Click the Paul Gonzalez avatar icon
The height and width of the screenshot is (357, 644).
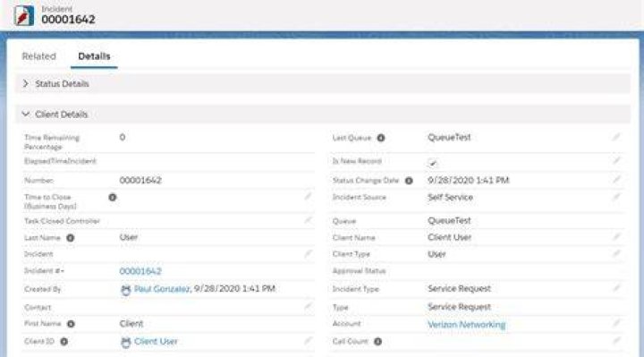click(126, 290)
